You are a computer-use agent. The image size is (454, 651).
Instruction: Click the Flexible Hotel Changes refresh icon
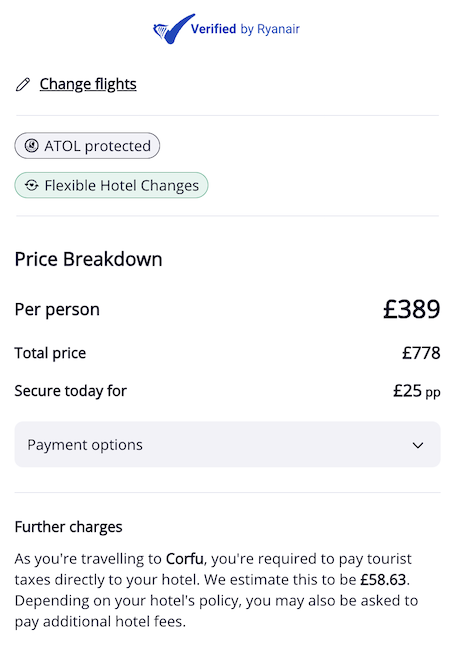click(x=32, y=185)
